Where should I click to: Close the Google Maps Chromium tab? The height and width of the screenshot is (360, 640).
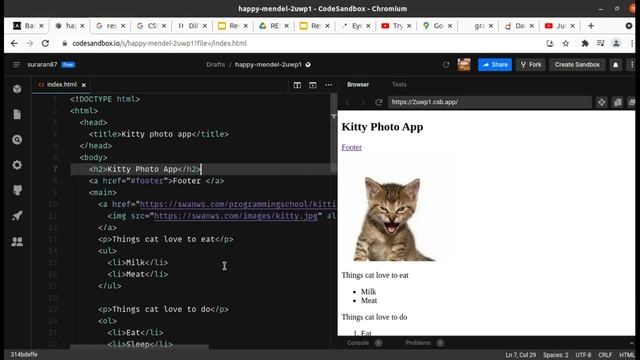click(450, 26)
